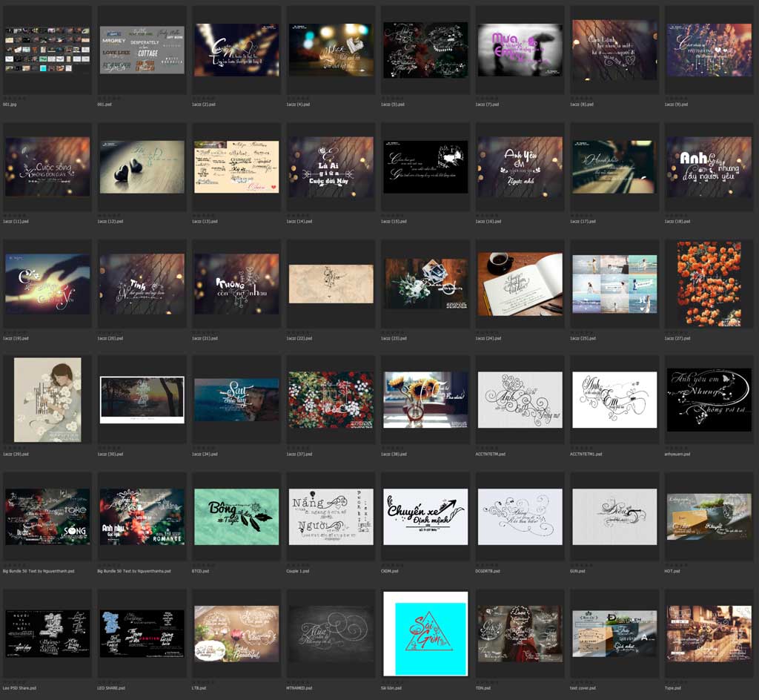Click the cyan 'Sài Gòn' triangle thumbnail
The width and height of the screenshot is (759, 700).
425,634
